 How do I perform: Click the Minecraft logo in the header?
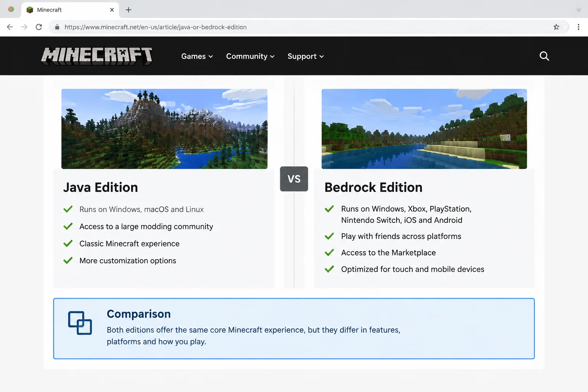click(x=97, y=56)
